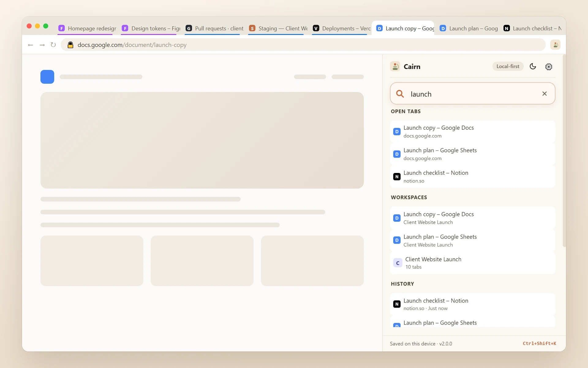
Task: Open Client Website Launch workspace with 10 tabs
Action: (473, 263)
